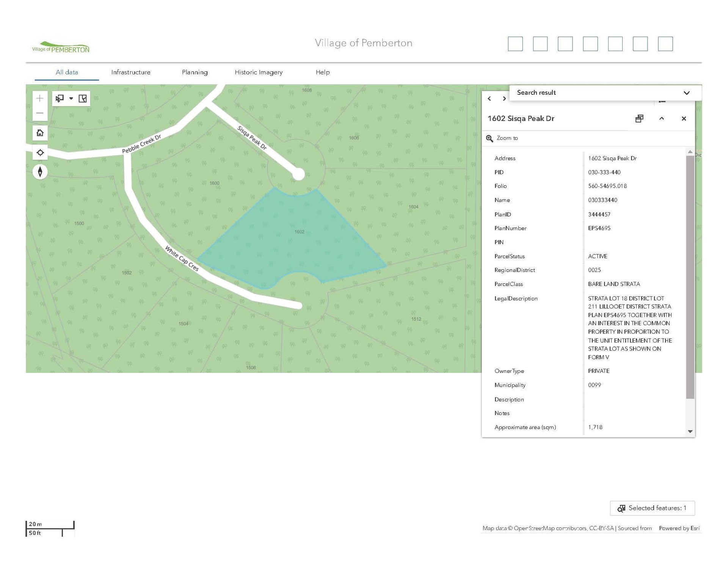Click the clear selection icon

[83, 99]
